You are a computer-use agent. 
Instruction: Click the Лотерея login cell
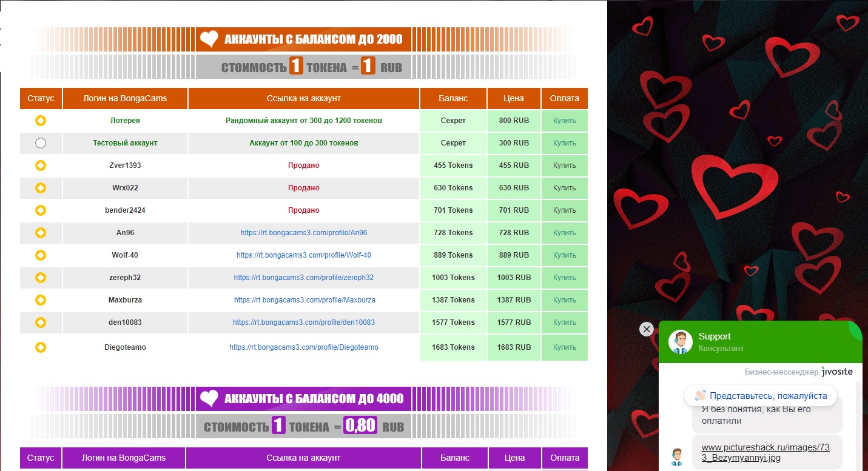tap(125, 121)
